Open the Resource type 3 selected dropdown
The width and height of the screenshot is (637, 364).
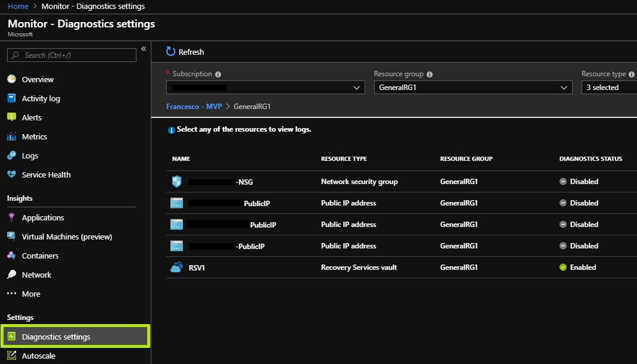[x=610, y=88]
